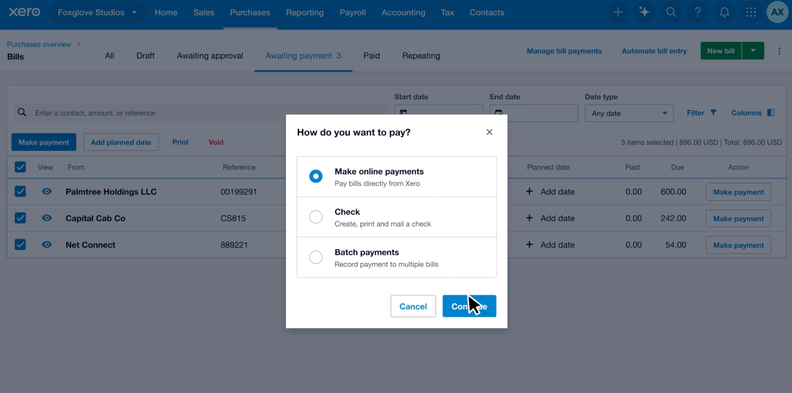Select the Batch payments radio option
The image size is (792, 393).
tap(316, 257)
